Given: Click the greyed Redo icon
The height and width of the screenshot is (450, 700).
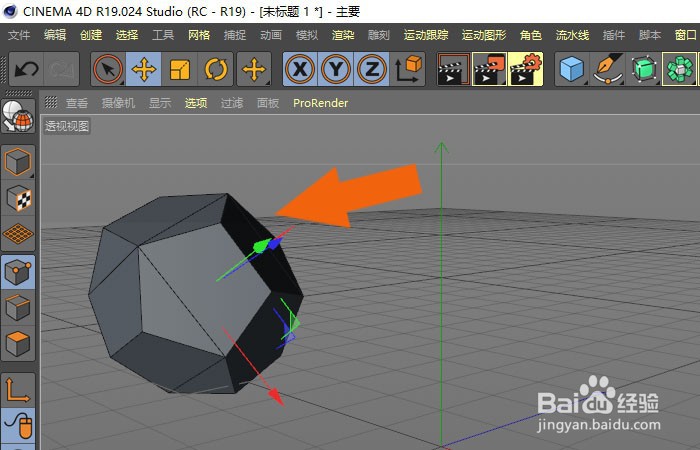Looking at the screenshot, I should click(62, 69).
